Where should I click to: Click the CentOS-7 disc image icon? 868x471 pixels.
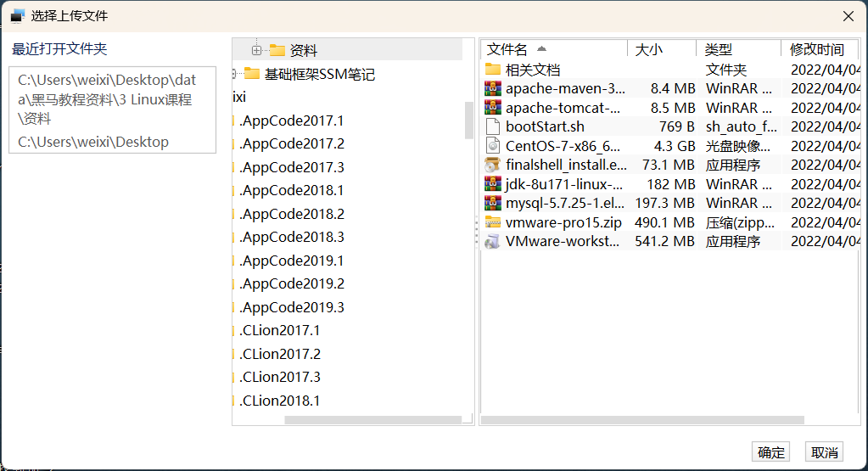click(x=493, y=146)
